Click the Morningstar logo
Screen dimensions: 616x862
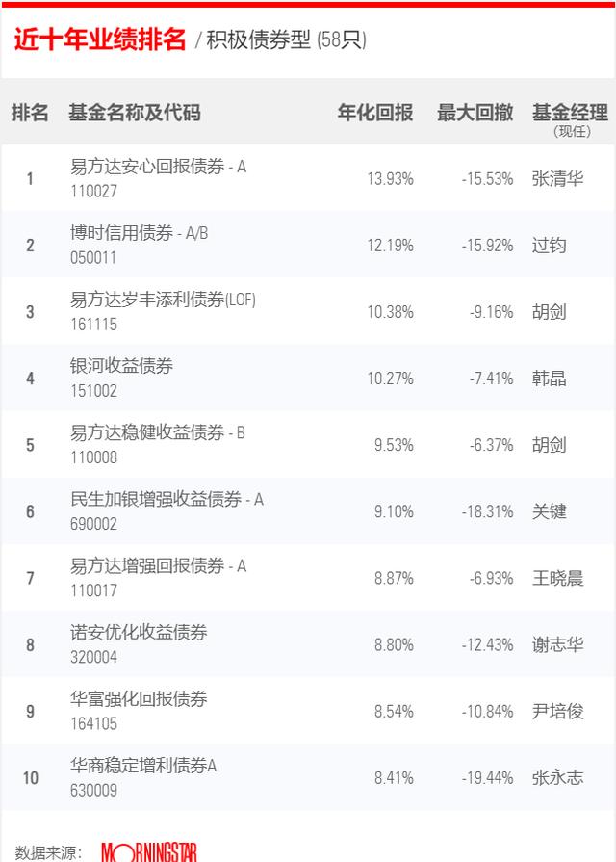point(149,852)
